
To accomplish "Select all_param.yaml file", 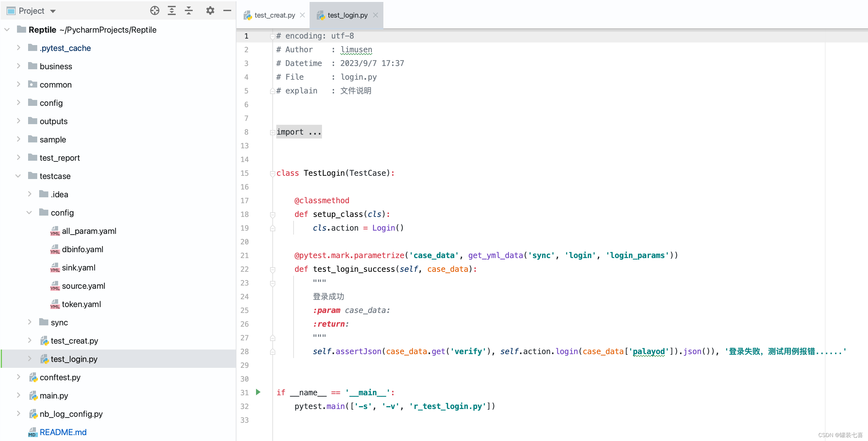I will point(89,231).
